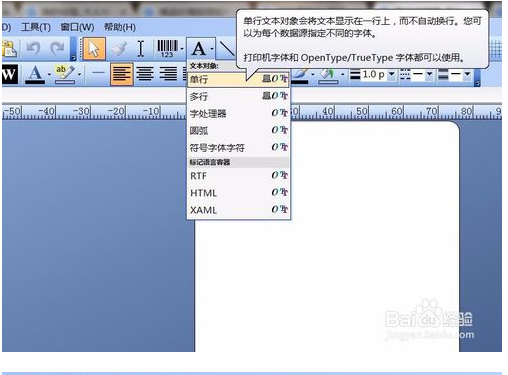Select the text cursor tool
Image resolution: width=508 pixels, height=375 pixels.
[141, 49]
